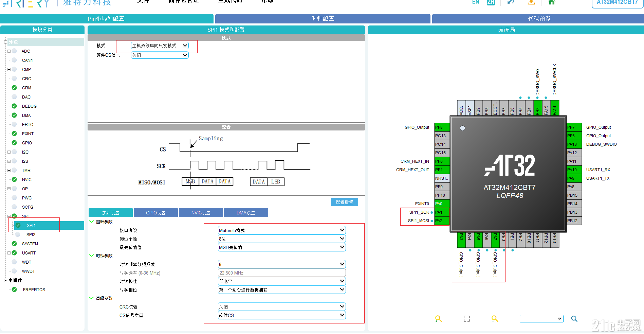
Task: Go to the home page via the green house icon
Action: [552, 2]
